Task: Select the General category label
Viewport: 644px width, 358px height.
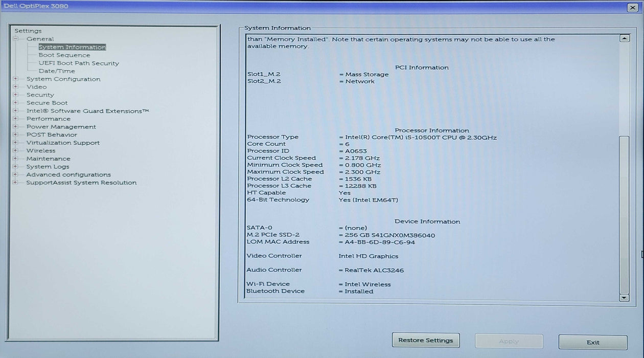Action: (x=40, y=39)
